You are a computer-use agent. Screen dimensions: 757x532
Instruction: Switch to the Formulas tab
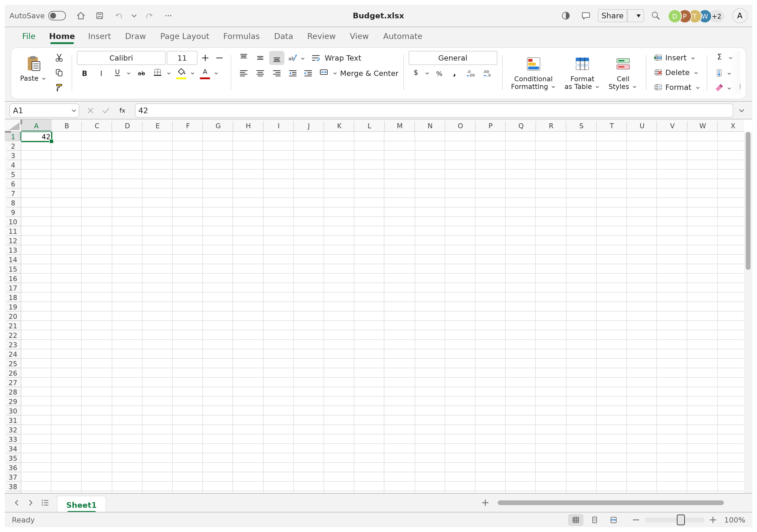(x=241, y=36)
